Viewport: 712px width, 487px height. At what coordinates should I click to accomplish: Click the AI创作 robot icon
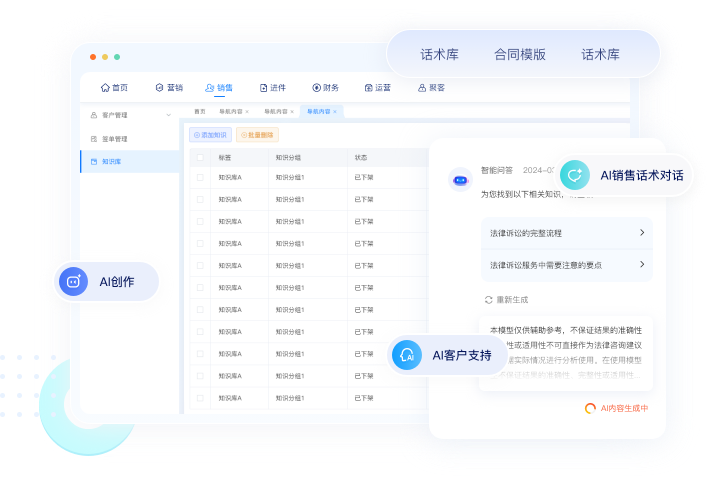point(73,282)
